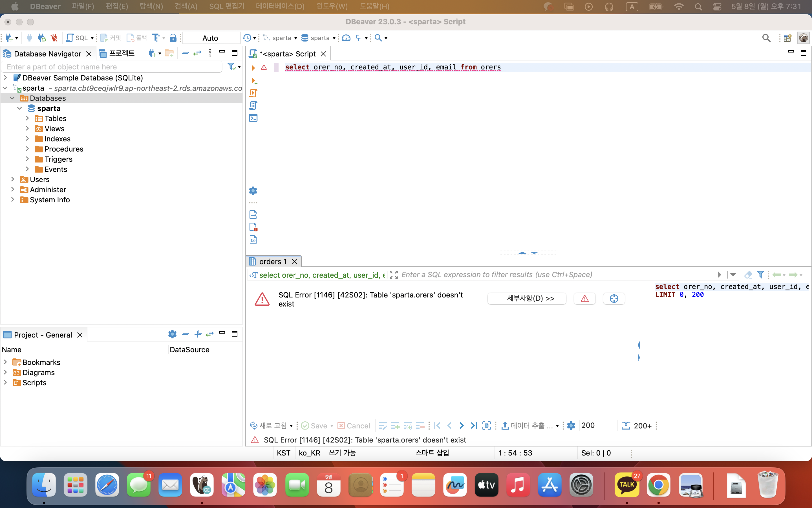Click new database connection plug icon
Screen dimensions: 812x508
point(9,38)
